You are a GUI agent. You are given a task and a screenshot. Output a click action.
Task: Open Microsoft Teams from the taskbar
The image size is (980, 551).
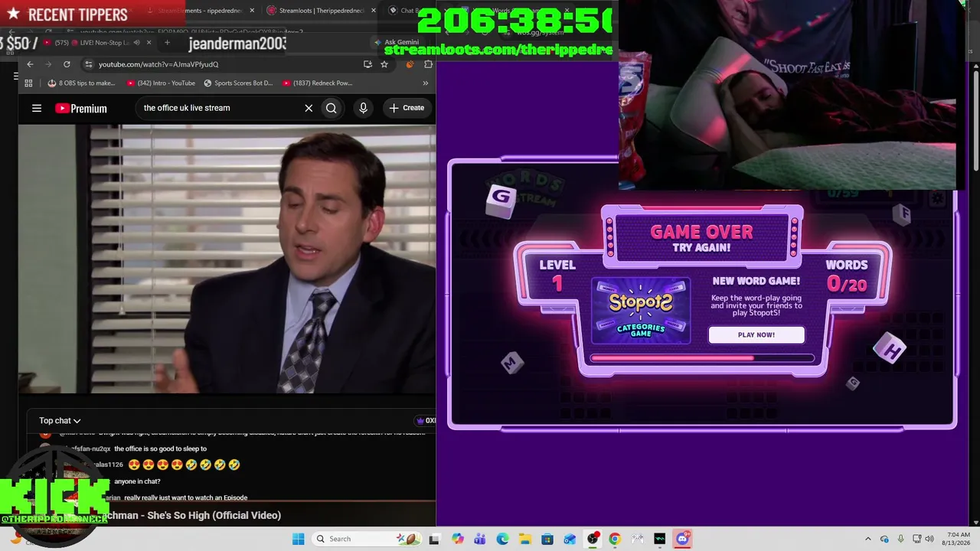[x=479, y=539]
